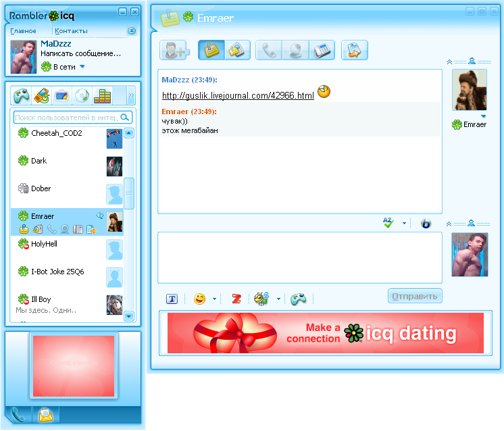Click MaDzzz profile name

[x=56, y=44]
